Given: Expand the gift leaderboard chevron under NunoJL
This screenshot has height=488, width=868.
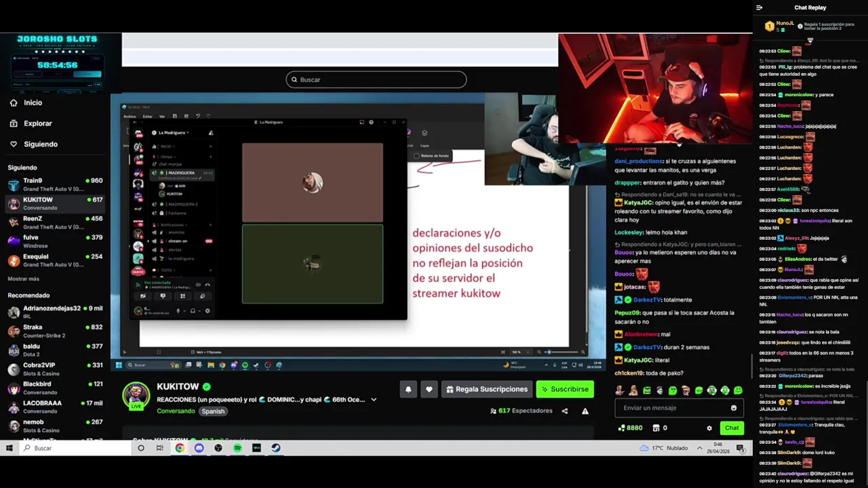Looking at the screenshot, I should (x=810, y=40).
